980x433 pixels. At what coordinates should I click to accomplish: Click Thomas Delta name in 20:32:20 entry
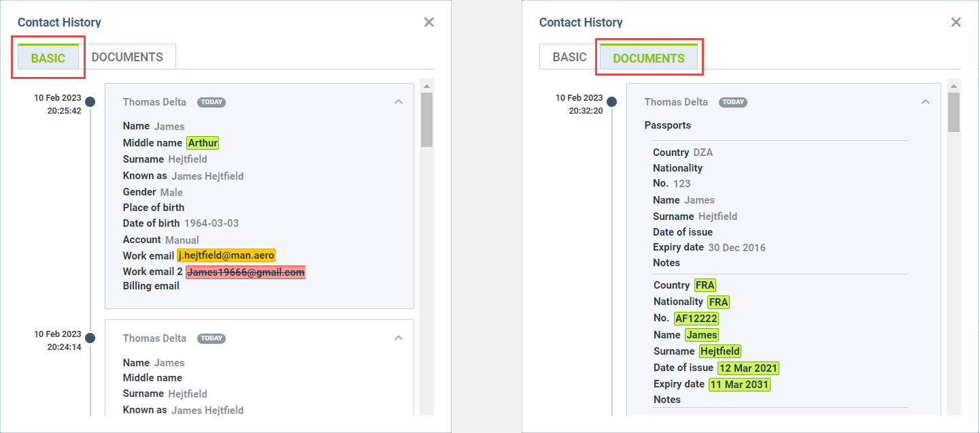pyautogui.click(x=676, y=102)
